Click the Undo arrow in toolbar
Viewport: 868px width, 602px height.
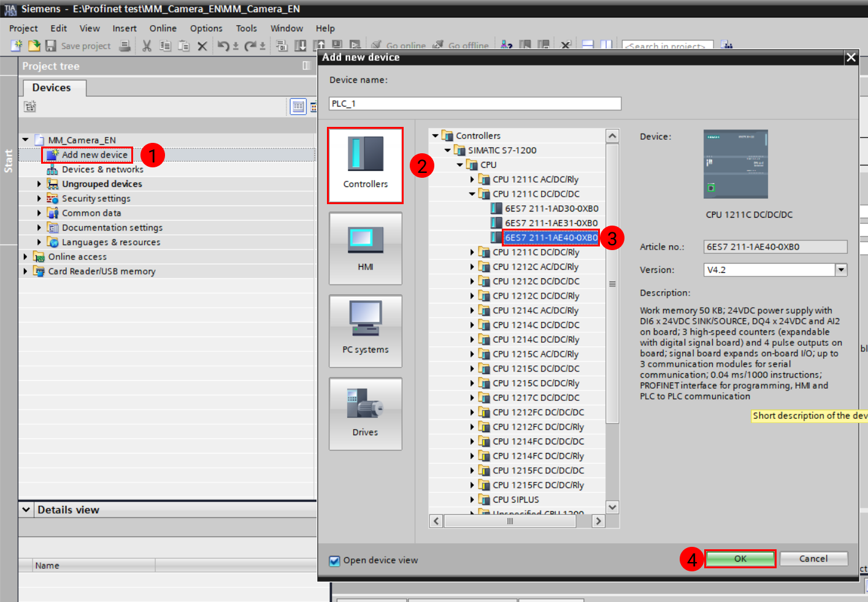pos(223,46)
